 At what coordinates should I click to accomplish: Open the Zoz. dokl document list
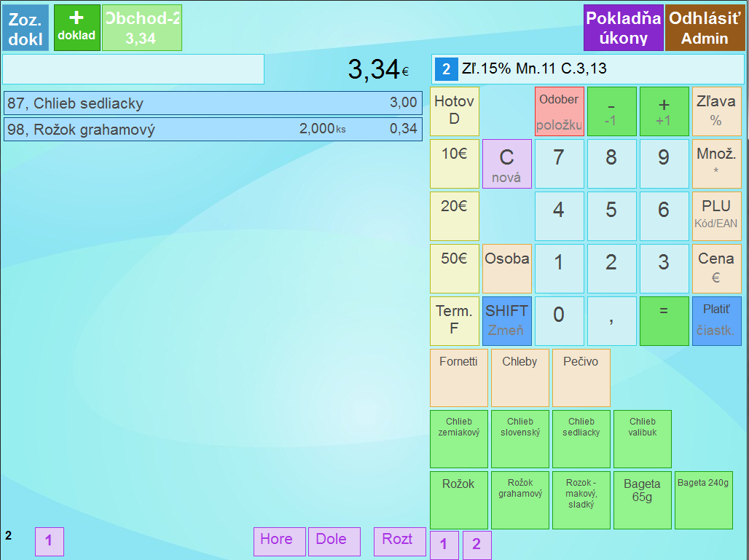26,28
